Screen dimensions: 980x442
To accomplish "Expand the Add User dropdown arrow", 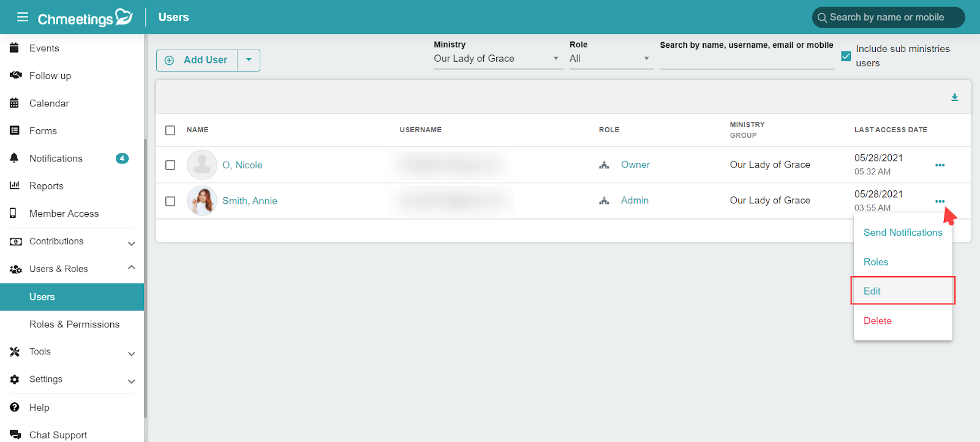I will click(x=249, y=60).
